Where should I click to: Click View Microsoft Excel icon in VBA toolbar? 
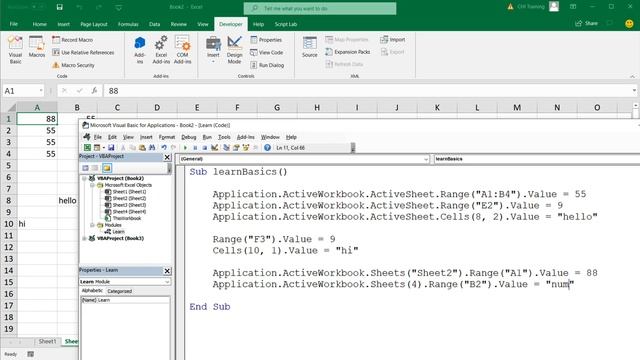pyautogui.click(x=87, y=148)
